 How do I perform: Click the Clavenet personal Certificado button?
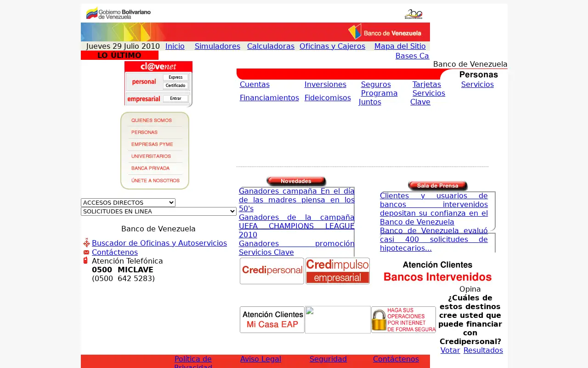click(x=175, y=86)
